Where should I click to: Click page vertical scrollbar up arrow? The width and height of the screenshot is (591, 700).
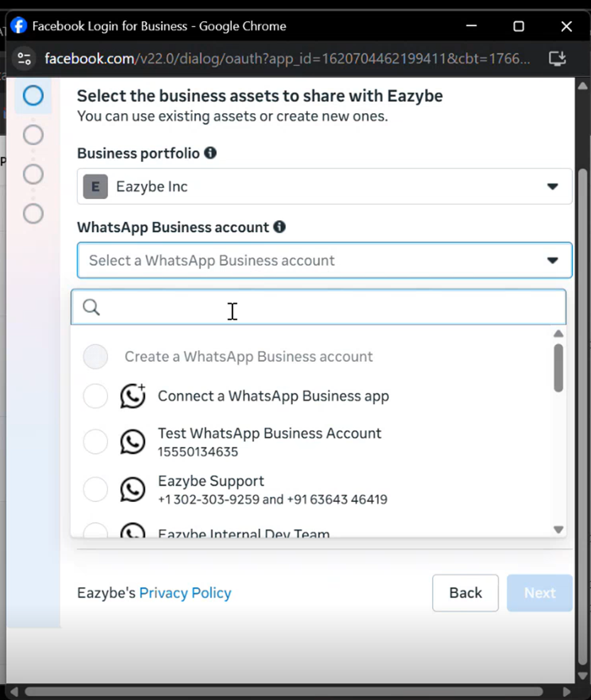tap(583, 85)
